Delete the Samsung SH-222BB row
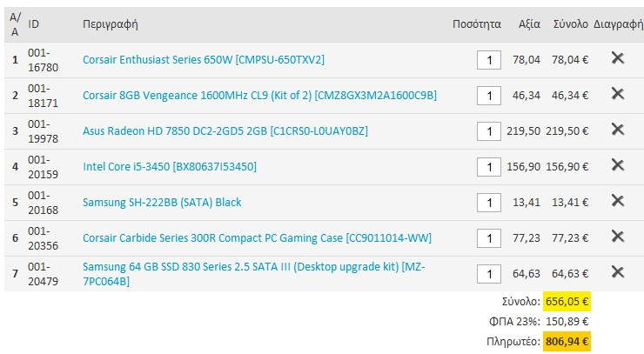 point(618,201)
